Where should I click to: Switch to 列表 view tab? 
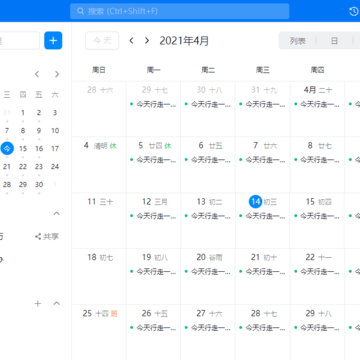pyautogui.click(x=298, y=41)
